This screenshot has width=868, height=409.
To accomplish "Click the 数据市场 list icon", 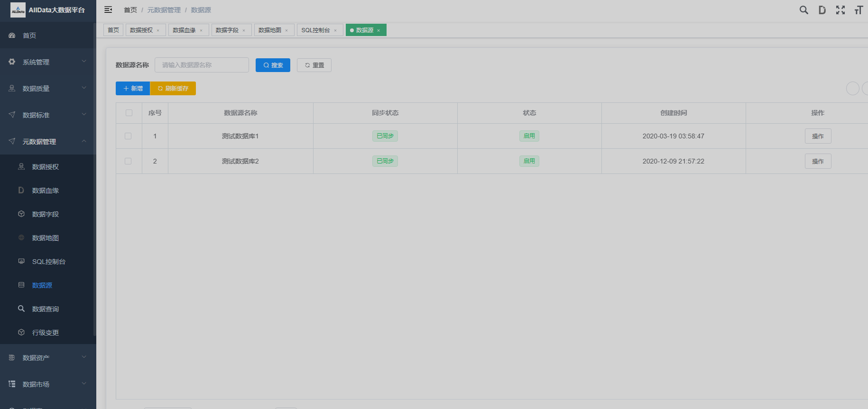I will click(12, 384).
